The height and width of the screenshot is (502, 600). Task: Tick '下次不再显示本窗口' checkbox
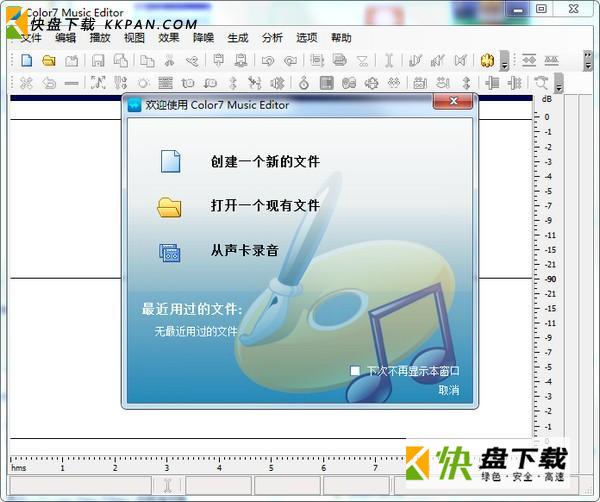pos(355,371)
